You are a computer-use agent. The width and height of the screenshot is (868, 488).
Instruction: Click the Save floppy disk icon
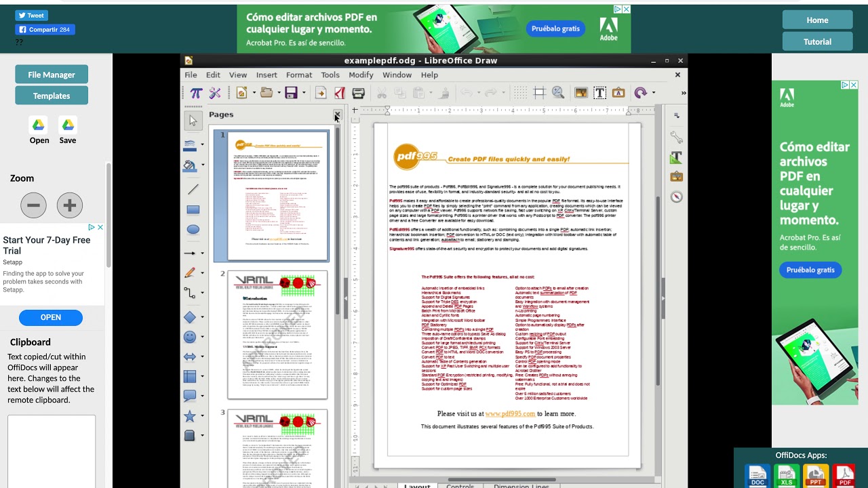coord(292,93)
